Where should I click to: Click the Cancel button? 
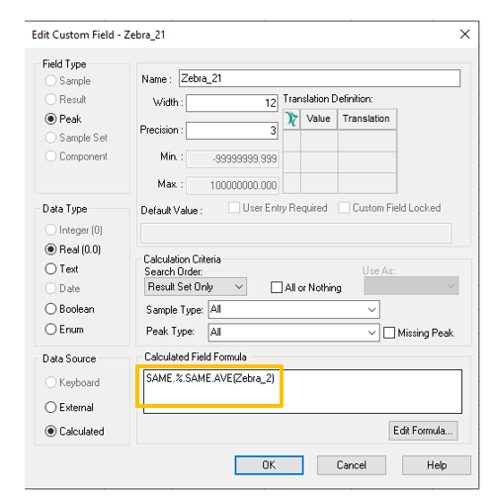tap(351, 465)
